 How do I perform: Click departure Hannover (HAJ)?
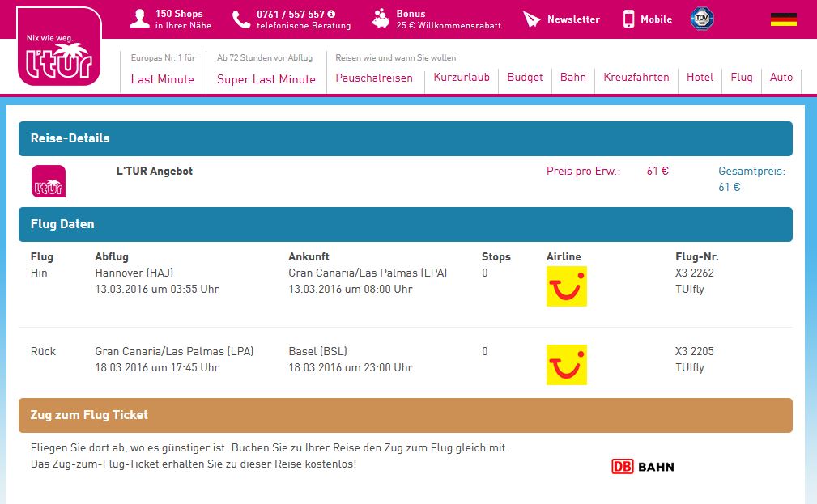(134, 273)
